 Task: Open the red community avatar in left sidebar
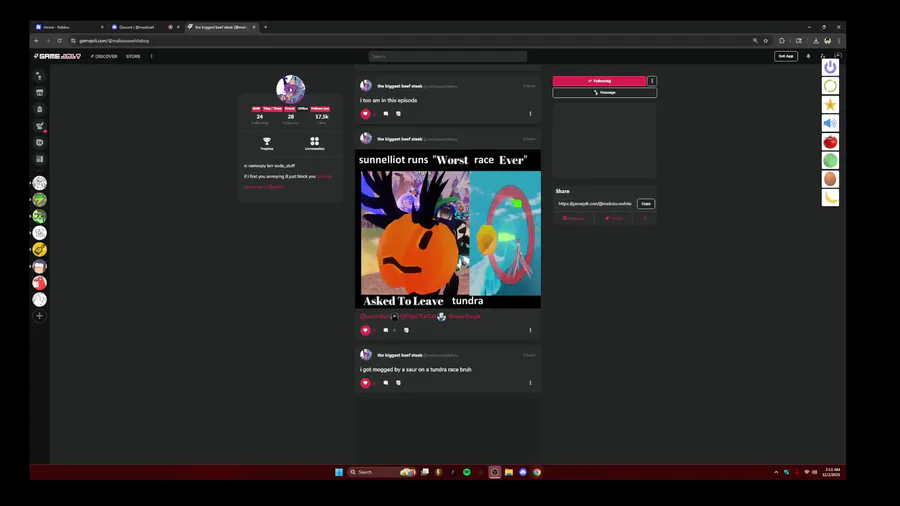coord(40,283)
